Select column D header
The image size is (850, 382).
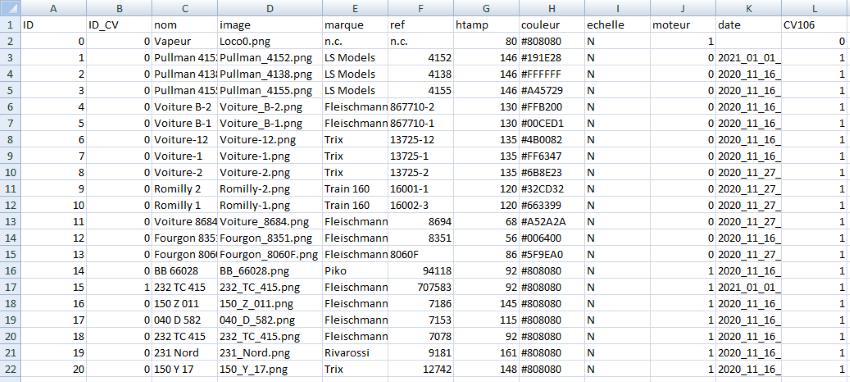(x=270, y=8)
